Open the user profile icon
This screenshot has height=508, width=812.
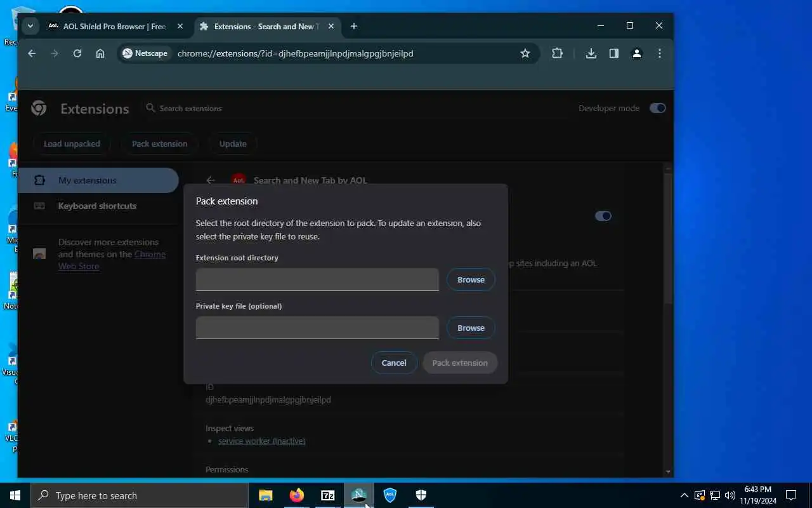637,53
